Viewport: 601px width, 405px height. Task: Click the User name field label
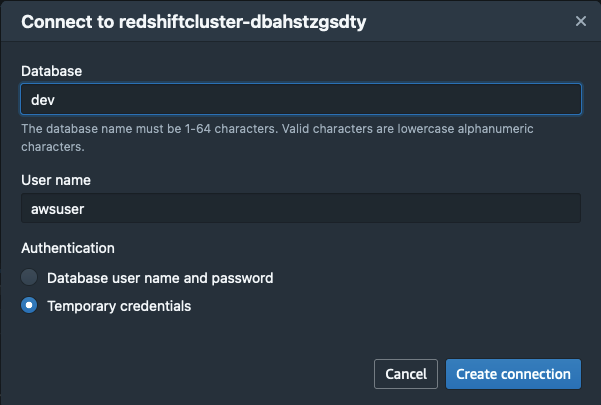click(x=56, y=180)
